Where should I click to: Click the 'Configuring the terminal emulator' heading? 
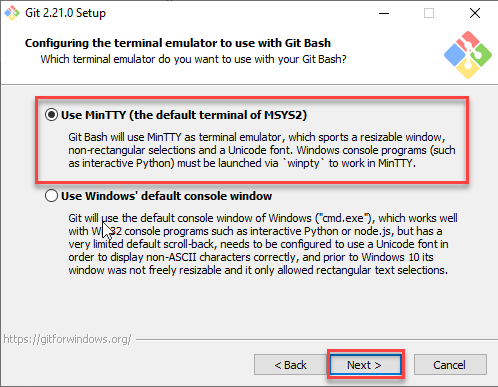click(x=178, y=43)
